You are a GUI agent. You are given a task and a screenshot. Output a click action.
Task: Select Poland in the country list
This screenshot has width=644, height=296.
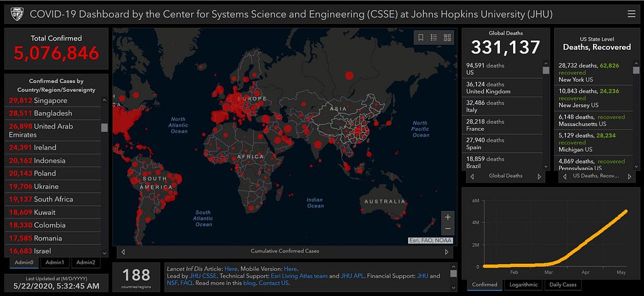pyautogui.click(x=53, y=173)
